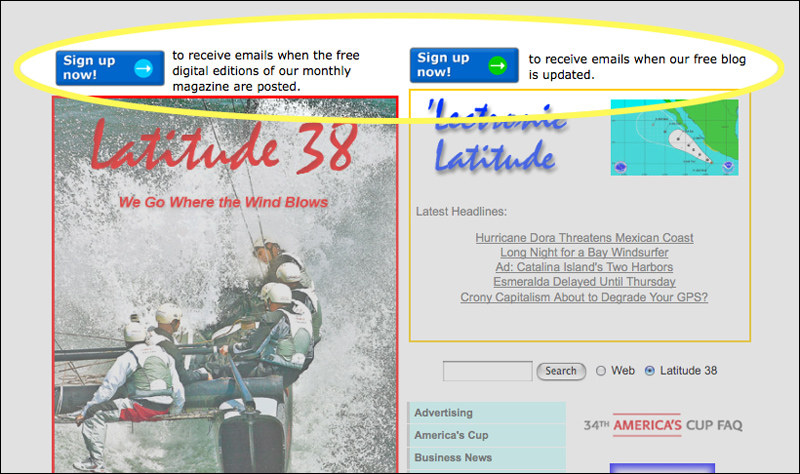The height and width of the screenshot is (474, 800).
Task: Click the green arrow icon on blog signup
Action: (x=497, y=65)
